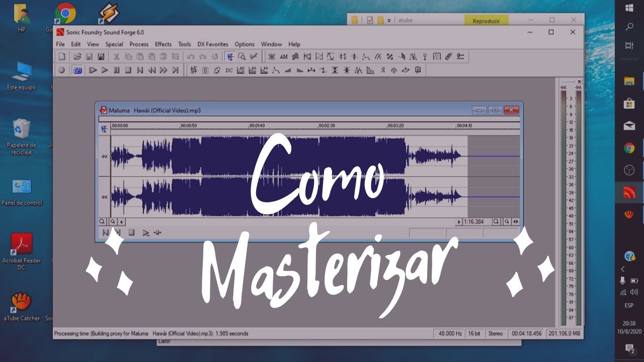Click Go to End in transport toolbar

[x=175, y=70]
